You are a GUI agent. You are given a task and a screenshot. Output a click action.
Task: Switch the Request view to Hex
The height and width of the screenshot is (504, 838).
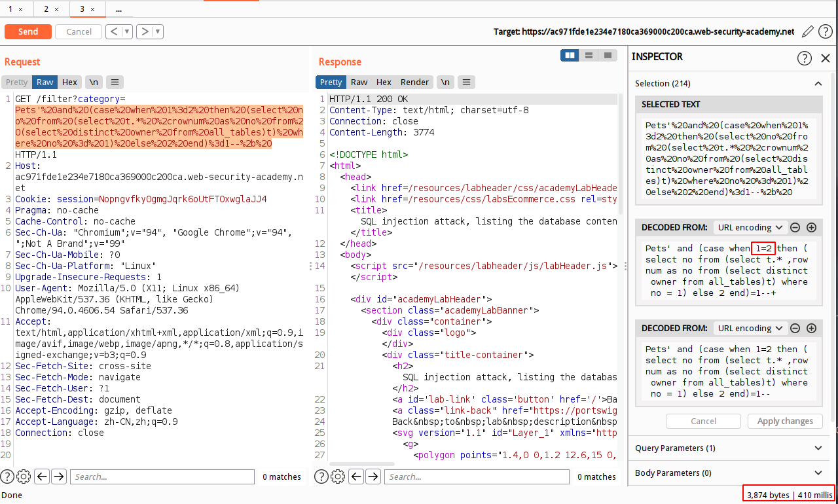tap(70, 82)
